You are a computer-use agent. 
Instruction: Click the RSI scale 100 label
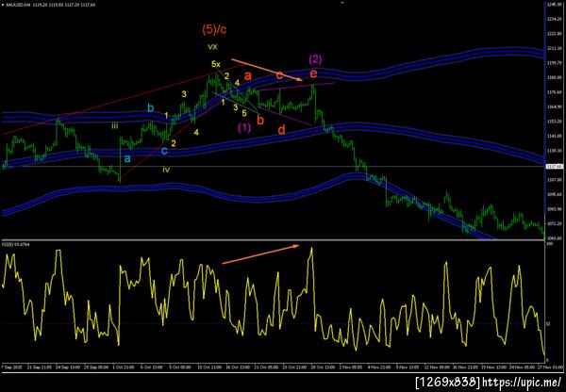pyautogui.click(x=549, y=244)
